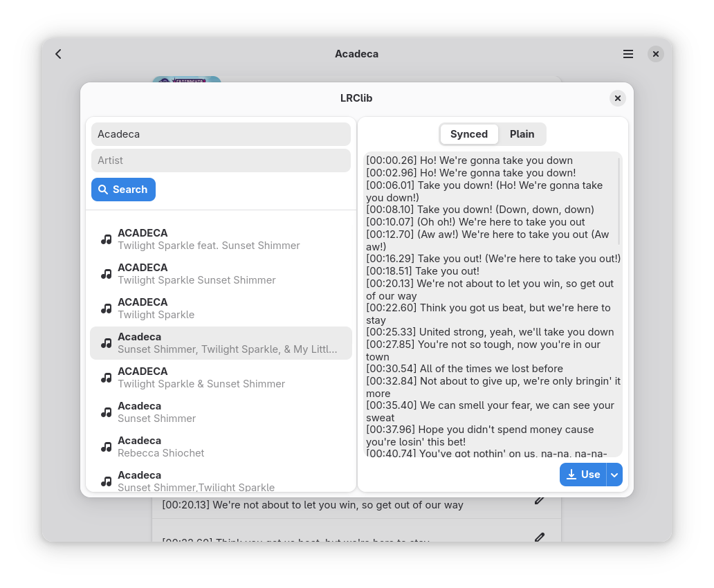Viewport: 714px width, 588px height.
Task: Click lyric '[00:10.07] (Oh oh!) We're here to take you out'
Action: (475, 222)
